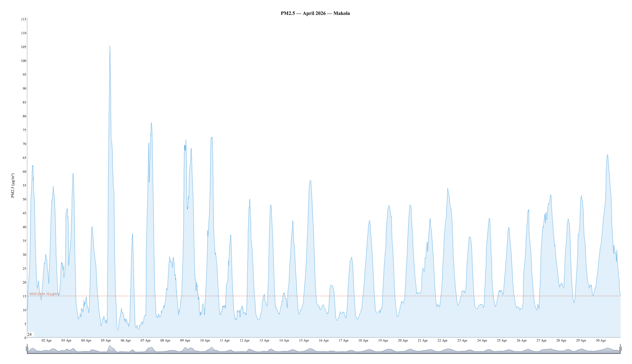The height and width of the screenshot is (364, 632).
Task: Click the '95' y-axis tick label
Action: coord(24,75)
